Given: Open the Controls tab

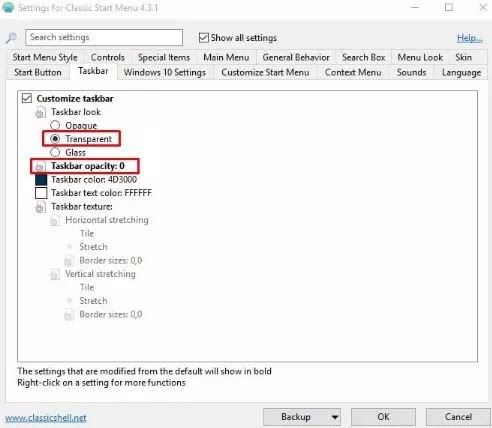Looking at the screenshot, I should point(108,57).
